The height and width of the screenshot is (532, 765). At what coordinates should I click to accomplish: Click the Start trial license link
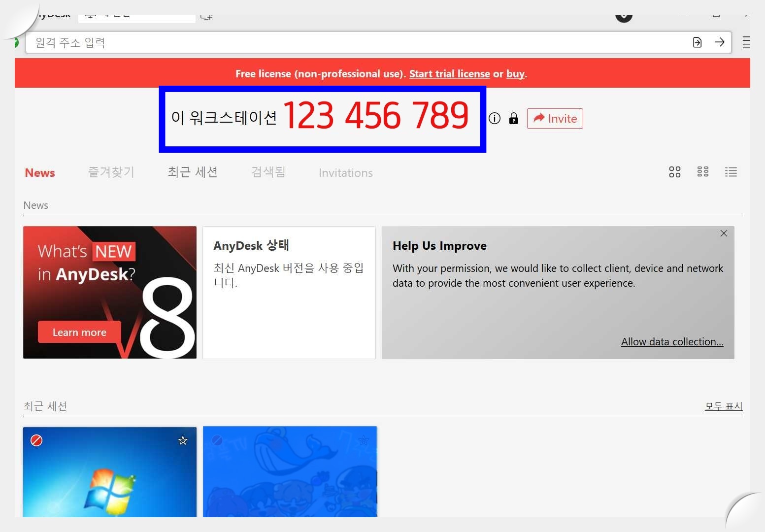(449, 73)
